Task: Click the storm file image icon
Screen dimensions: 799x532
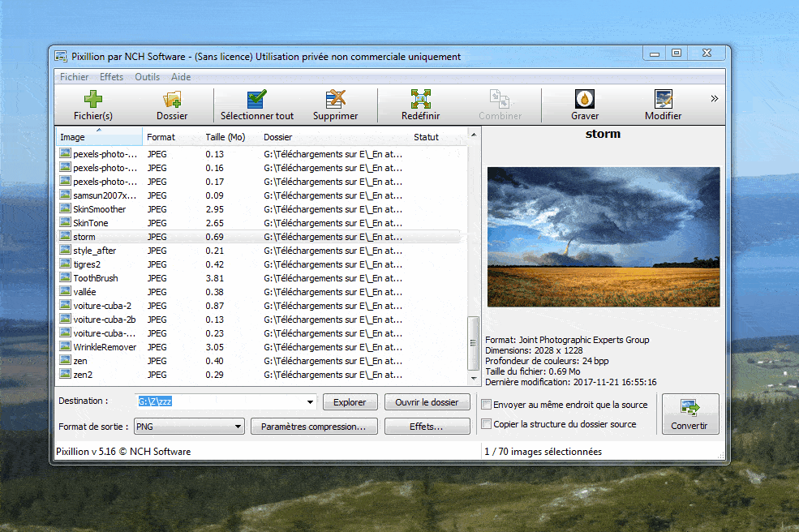Action: (65, 236)
